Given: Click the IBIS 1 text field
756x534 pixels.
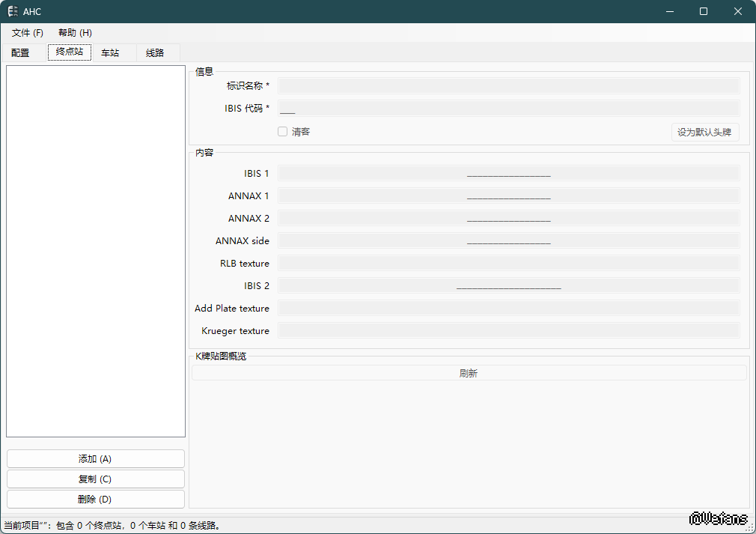Looking at the screenshot, I should click(x=508, y=174).
